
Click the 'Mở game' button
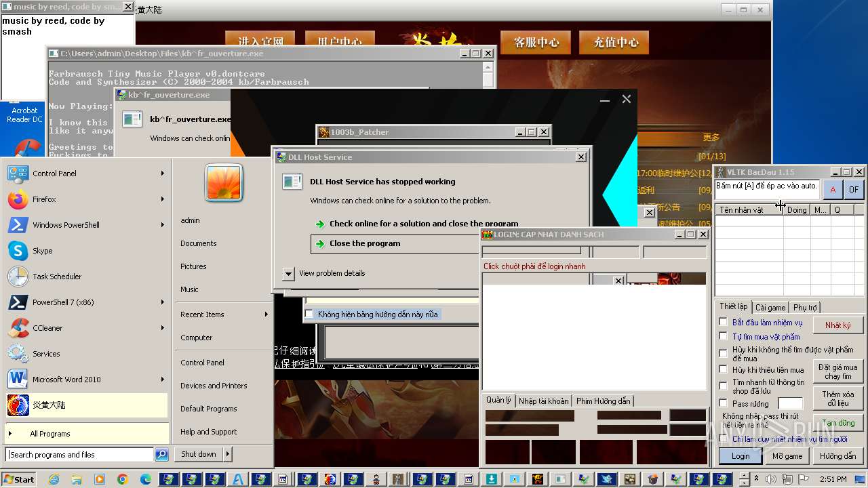(787, 456)
